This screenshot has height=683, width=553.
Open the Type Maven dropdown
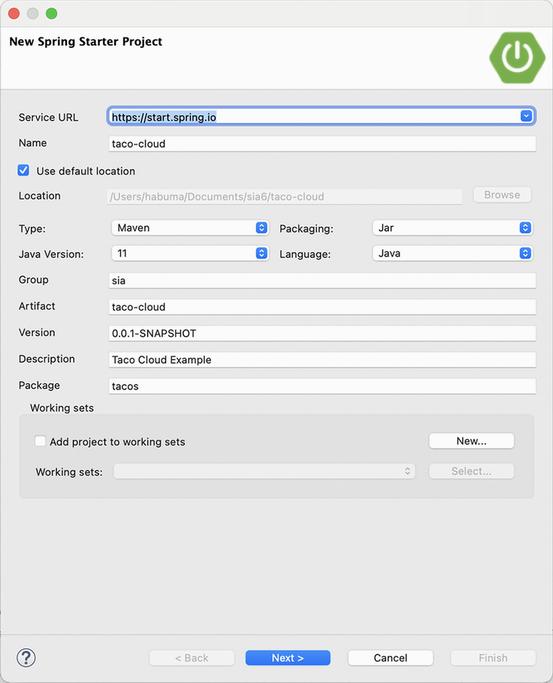(x=190, y=228)
